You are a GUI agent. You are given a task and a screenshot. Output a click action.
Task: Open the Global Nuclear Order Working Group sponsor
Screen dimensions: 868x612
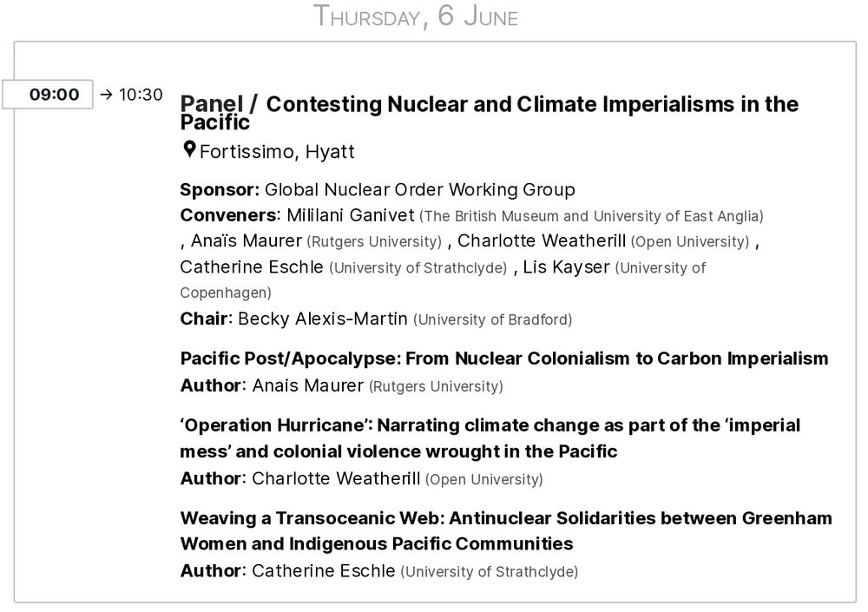(419, 189)
